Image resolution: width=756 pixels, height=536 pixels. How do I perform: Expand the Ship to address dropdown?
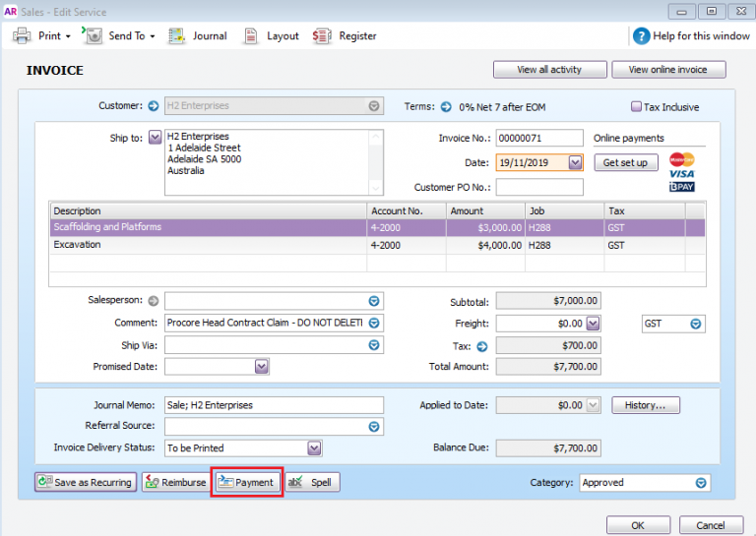155,138
